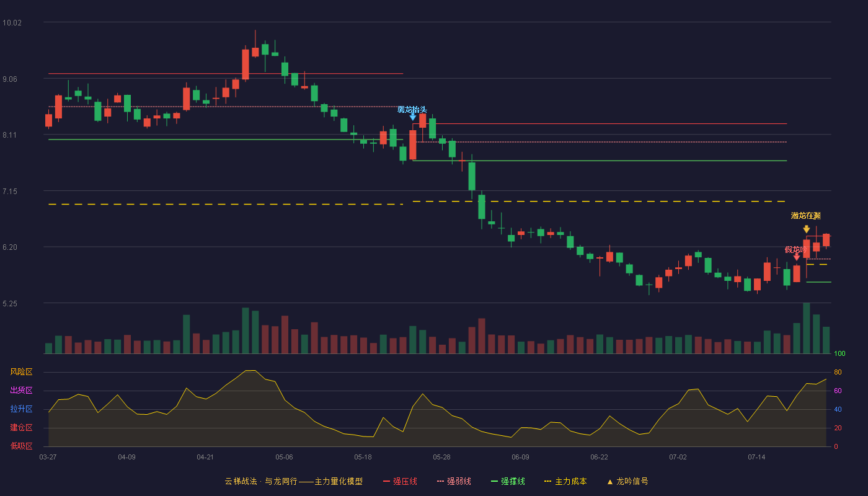This screenshot has width=868, height=496.
Task: Click the 6.20 price axis label
Action: tap(10, 247)
